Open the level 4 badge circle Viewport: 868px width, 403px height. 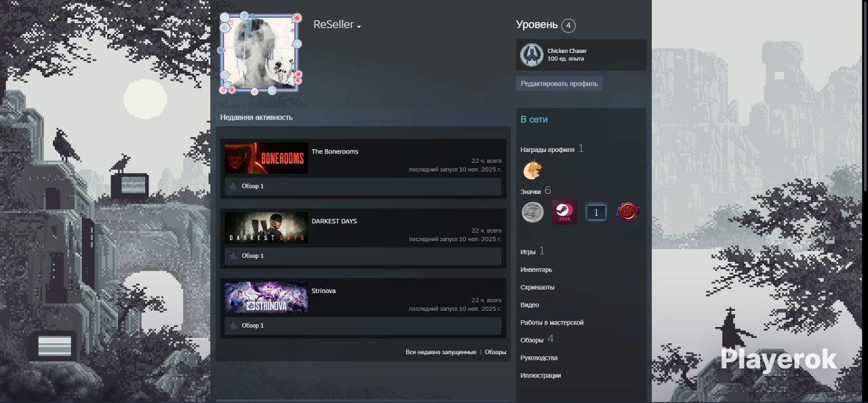tap(568, 26)
